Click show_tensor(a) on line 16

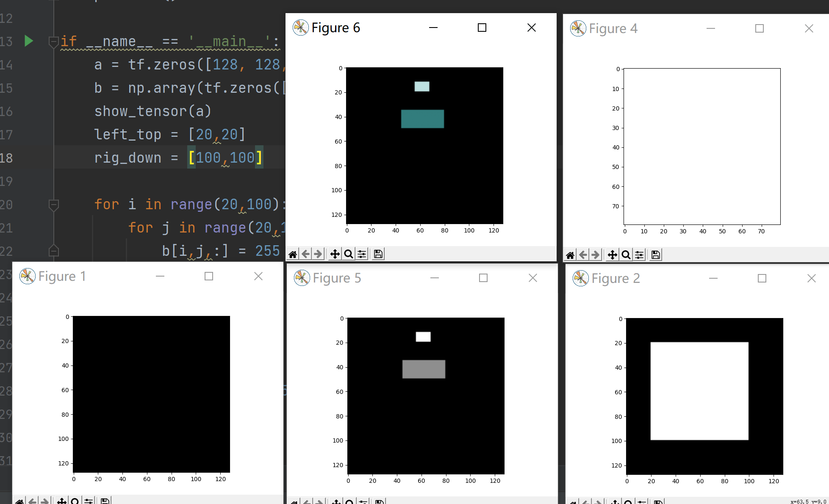tap(152, 111)
